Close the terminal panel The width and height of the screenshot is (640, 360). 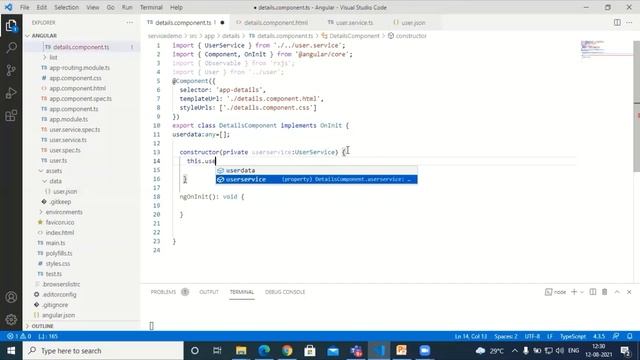[629, 292]
